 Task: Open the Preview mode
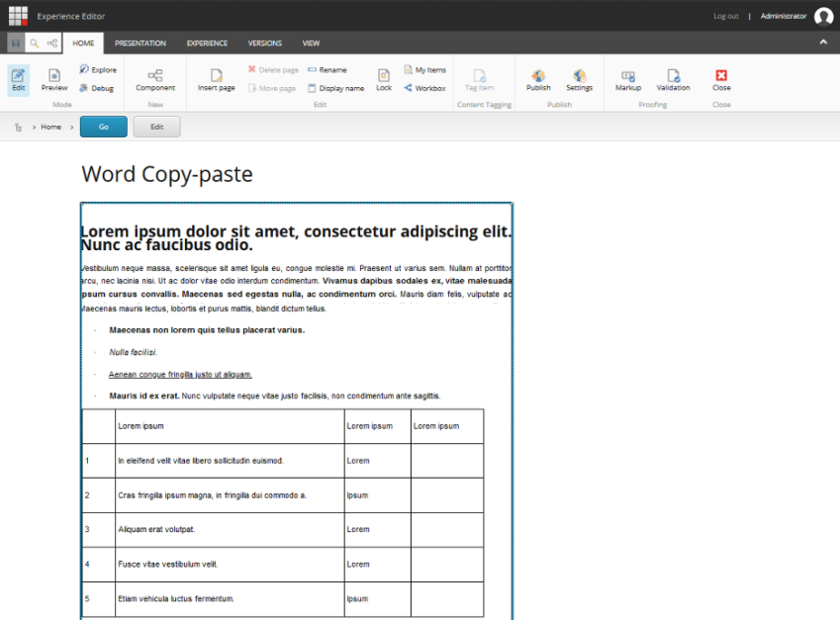pyautogui.click(x=54, y=79)
